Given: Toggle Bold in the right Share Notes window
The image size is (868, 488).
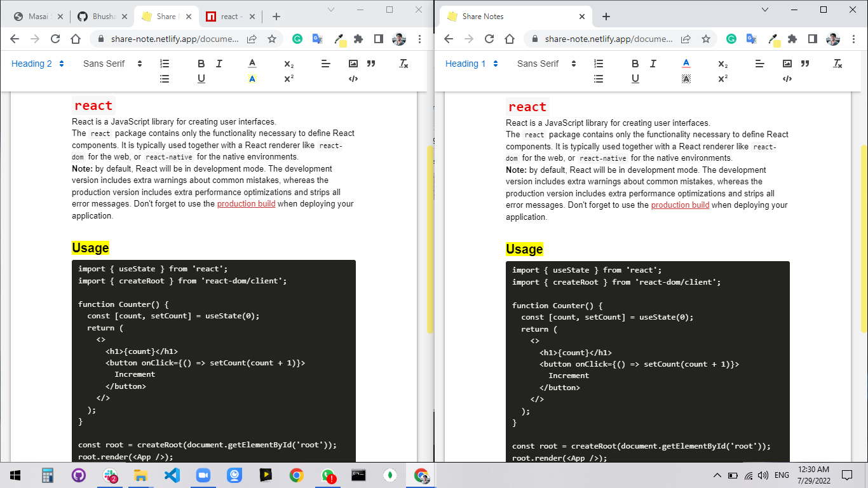Looking at the screenshot, I should [635, 64].
